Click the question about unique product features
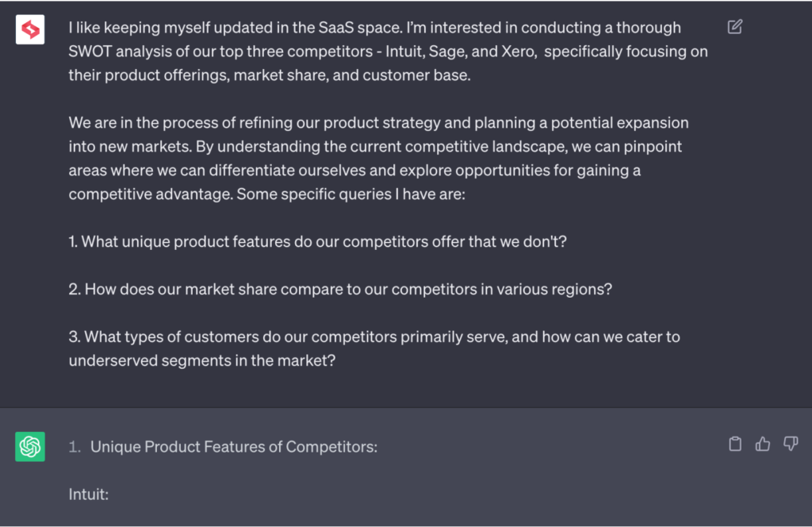The height and width of the screenshot is (527, 812). (x=318, y=242)
